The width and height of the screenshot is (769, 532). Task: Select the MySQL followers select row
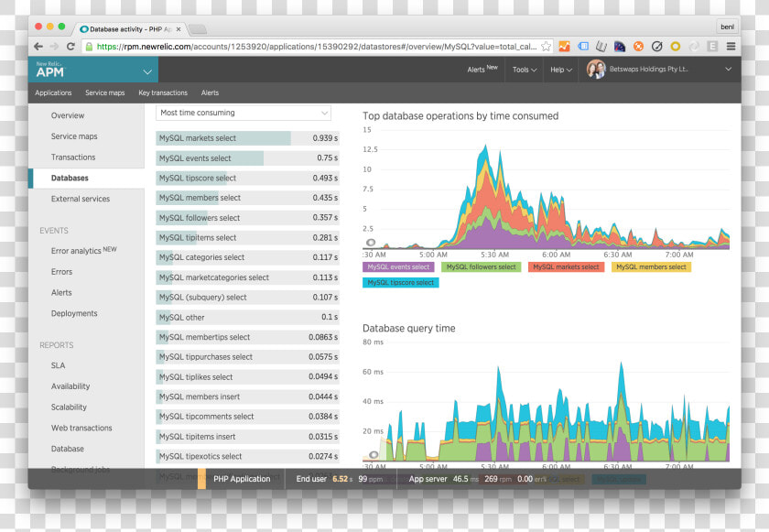point(248,218)
